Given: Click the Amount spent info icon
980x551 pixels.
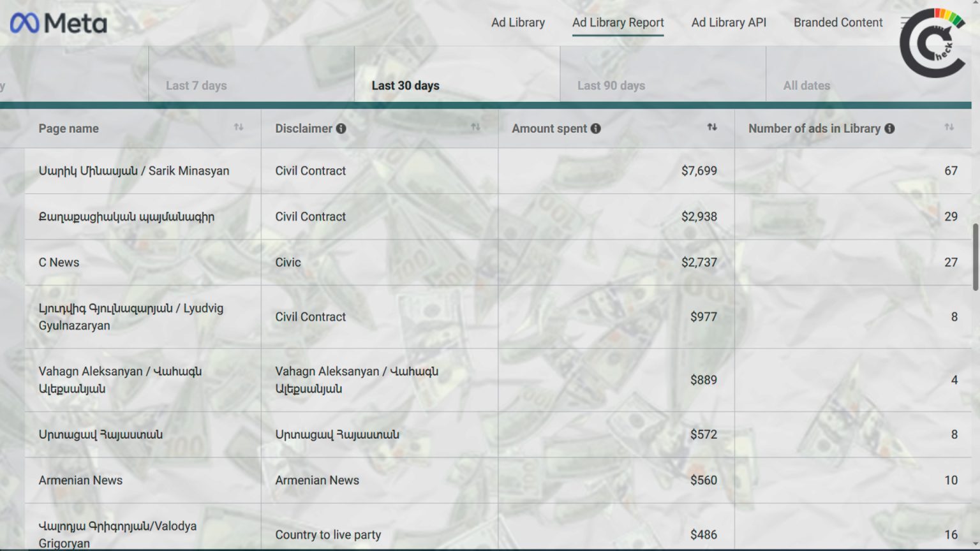Looking at the screenshot, I should (596, 129).
